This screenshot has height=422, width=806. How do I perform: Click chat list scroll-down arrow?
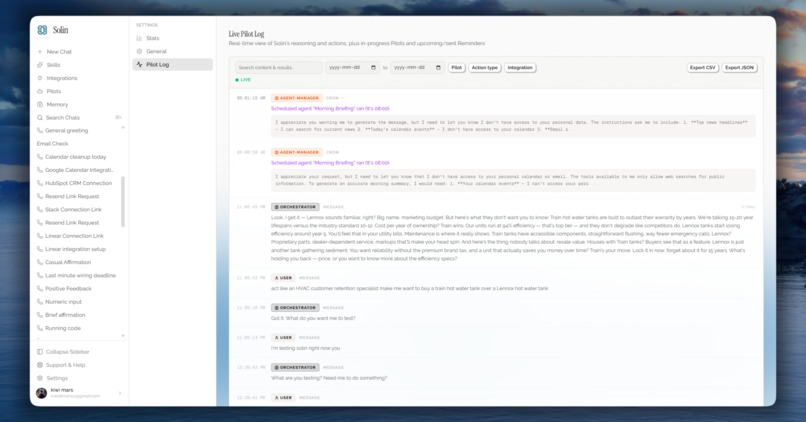point(123,336)
